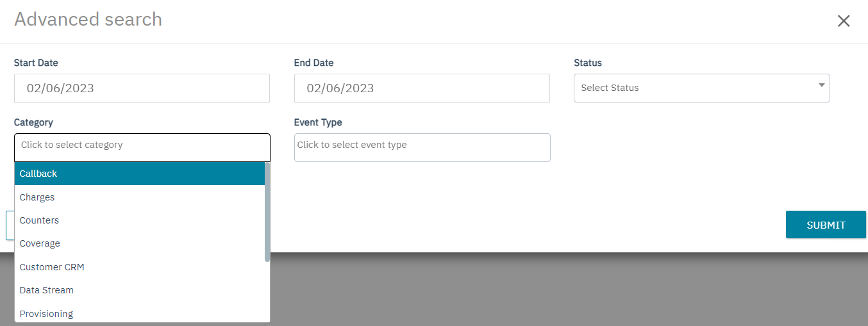Image resolution: width=868 pixels, height=326 pixels.
Task: Pick Counters in the category dropdown
Action: tap(139, 220)
